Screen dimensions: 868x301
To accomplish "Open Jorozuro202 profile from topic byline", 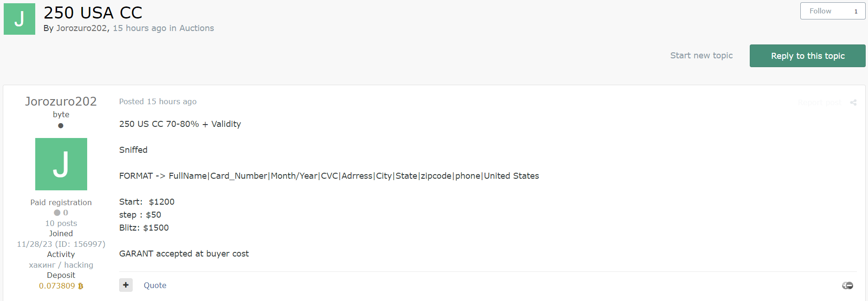I will [82, 28].
